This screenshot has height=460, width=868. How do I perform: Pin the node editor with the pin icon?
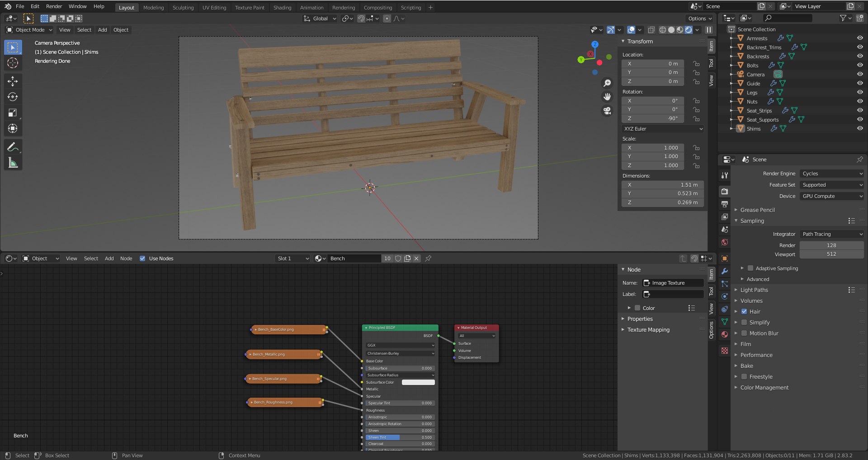pos(428,258)
